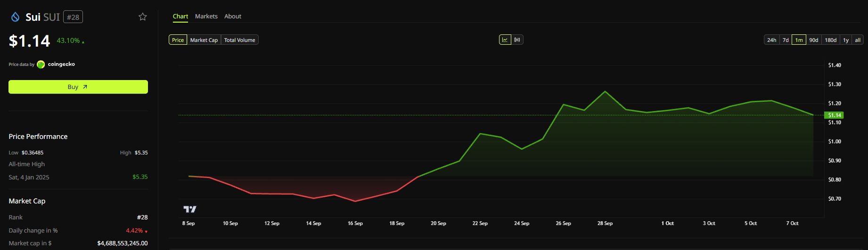The width and height of the screenshot is (868, 250).
Task: Click the all-time high $5.35 green value
Action: click(140, 177)
